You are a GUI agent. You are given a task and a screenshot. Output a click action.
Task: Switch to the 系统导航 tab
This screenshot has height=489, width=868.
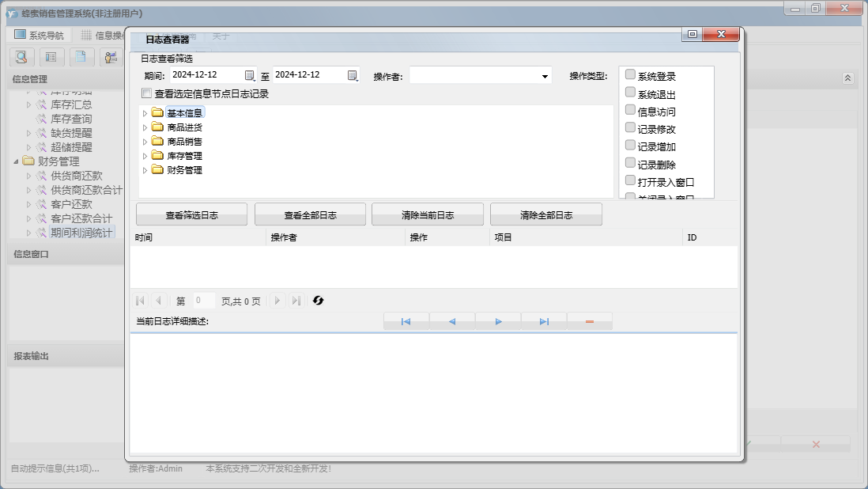[39, 36]
